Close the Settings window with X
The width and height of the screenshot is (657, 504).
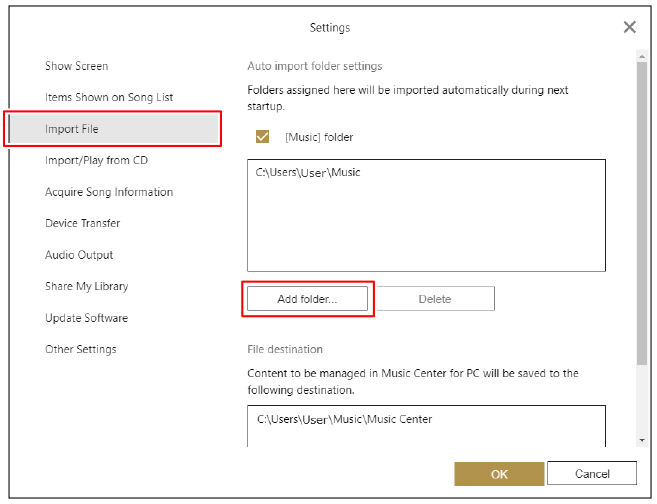pyautogui.click(x=629, y=27)
